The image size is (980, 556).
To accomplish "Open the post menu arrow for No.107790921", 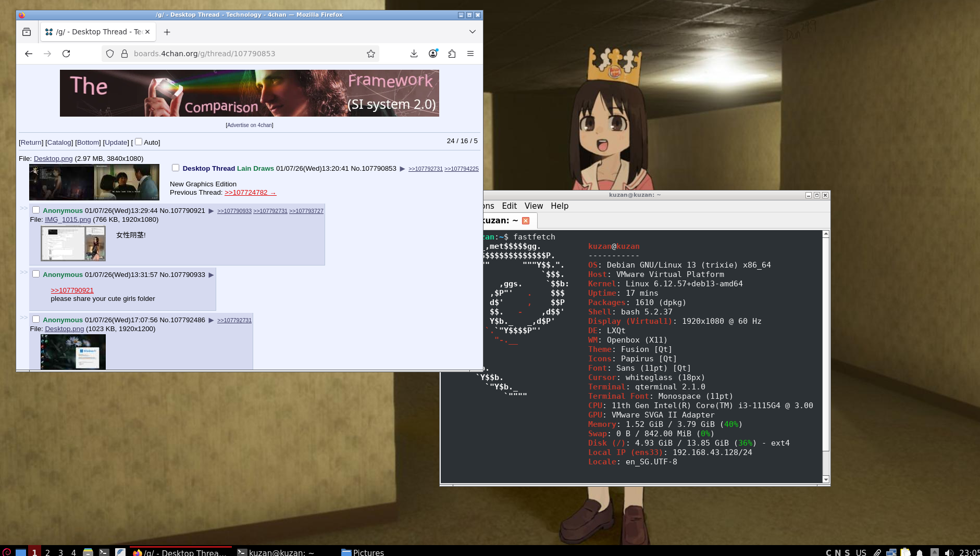I will (211, 211).
